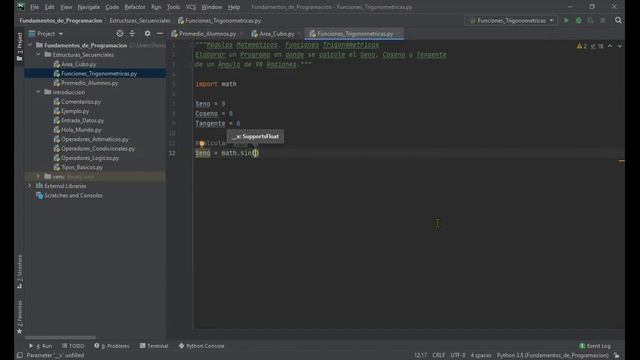The height and width of the screenshot is (360, 640).
Task: Open the Tools menu
Action: (173, 7)
